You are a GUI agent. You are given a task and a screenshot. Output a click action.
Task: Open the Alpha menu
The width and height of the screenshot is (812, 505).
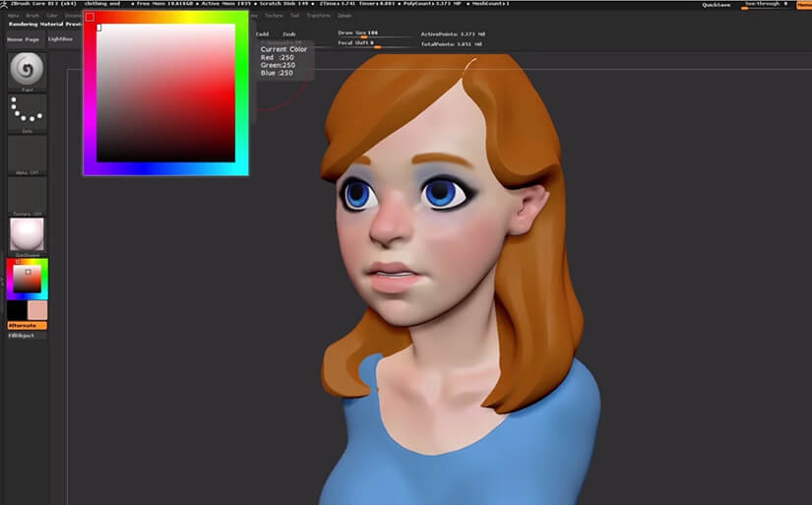(x=14, y=16)
